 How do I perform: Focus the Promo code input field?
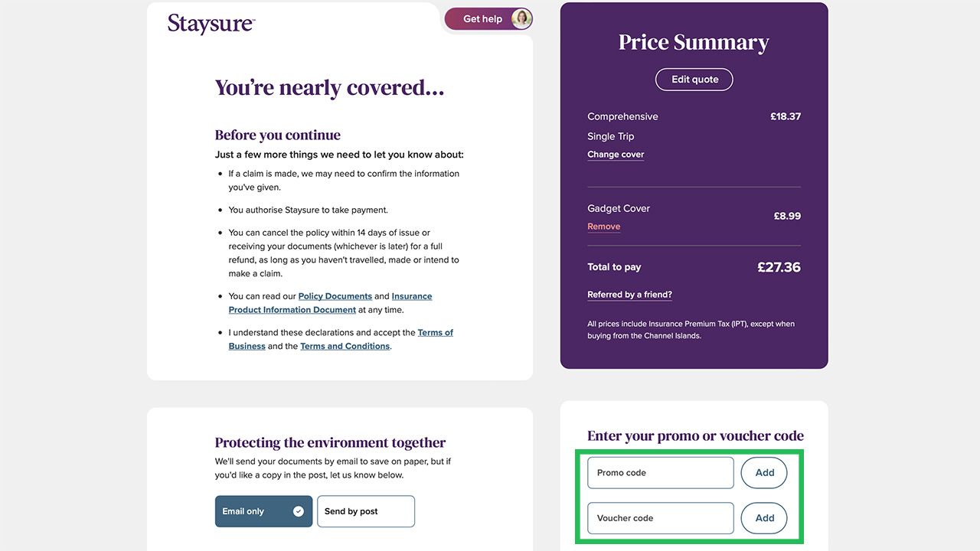click(x=660, y=473)
